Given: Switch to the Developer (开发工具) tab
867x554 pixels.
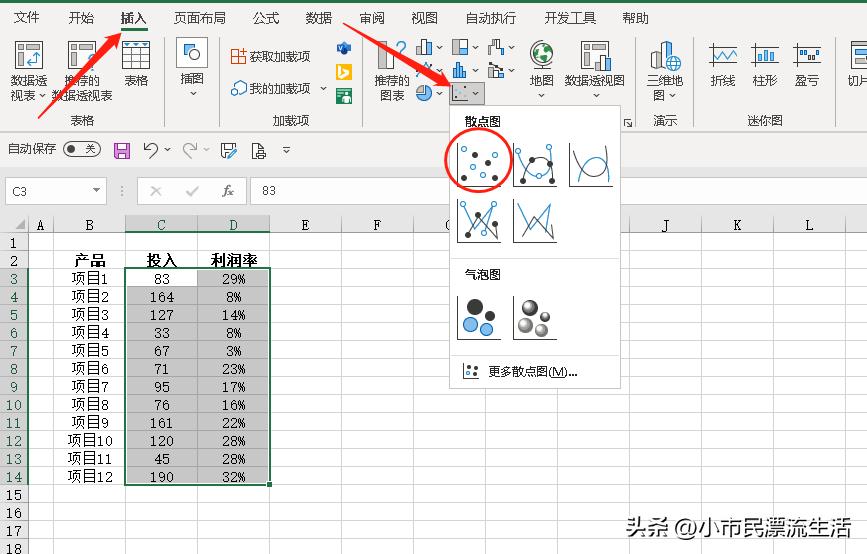Looking at the screenshot, I should (570, 18).
